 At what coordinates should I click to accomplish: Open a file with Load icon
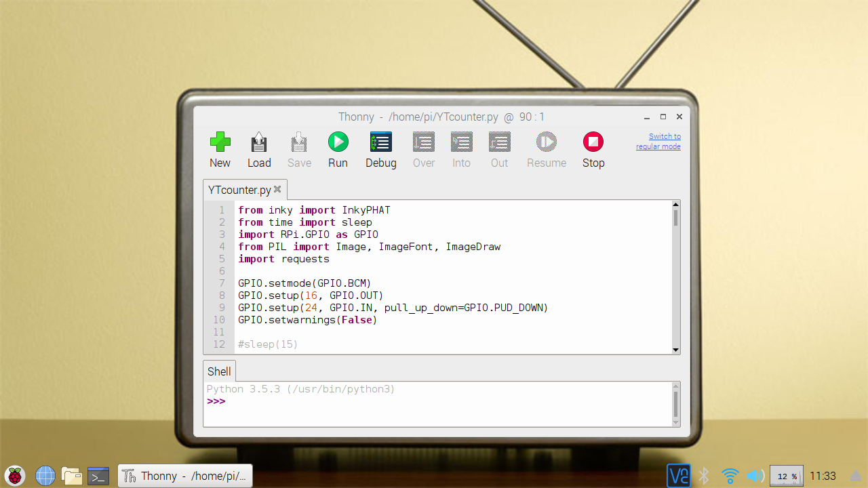click(258, 142)
